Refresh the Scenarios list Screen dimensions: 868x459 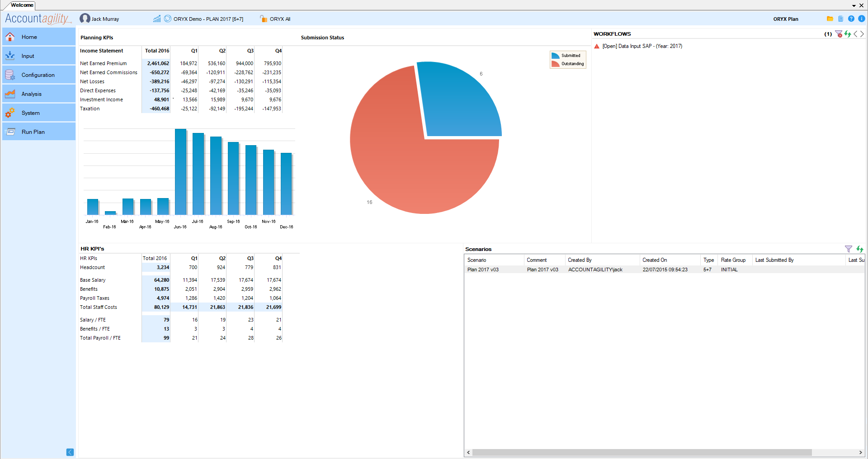pos(860,249)
